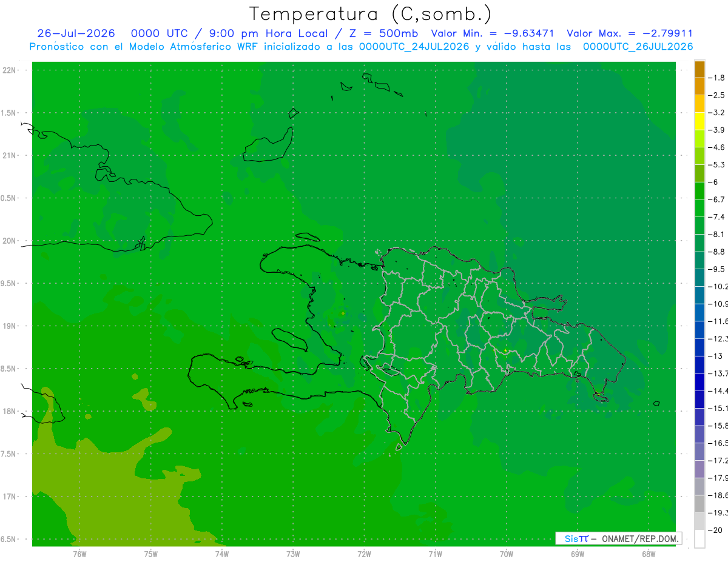Click the '75W' longitude axis label
Image resolution: width=728 pixels, height=562 pixels.
150,554
